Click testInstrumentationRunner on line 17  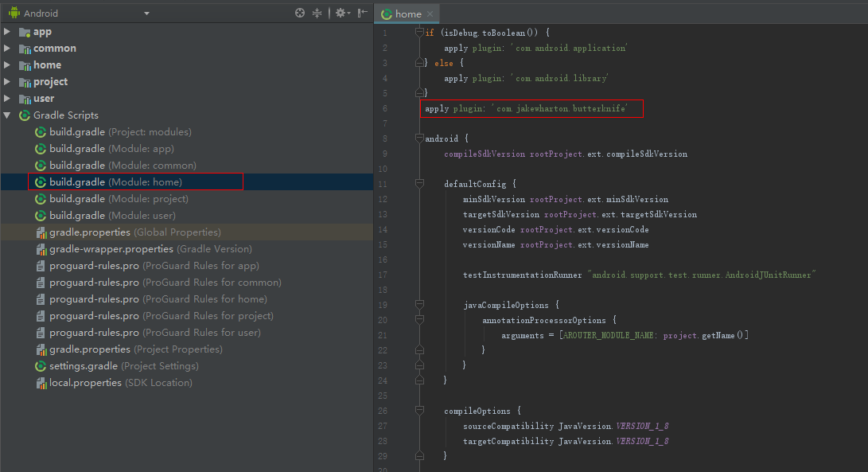(x=523, y=275)
